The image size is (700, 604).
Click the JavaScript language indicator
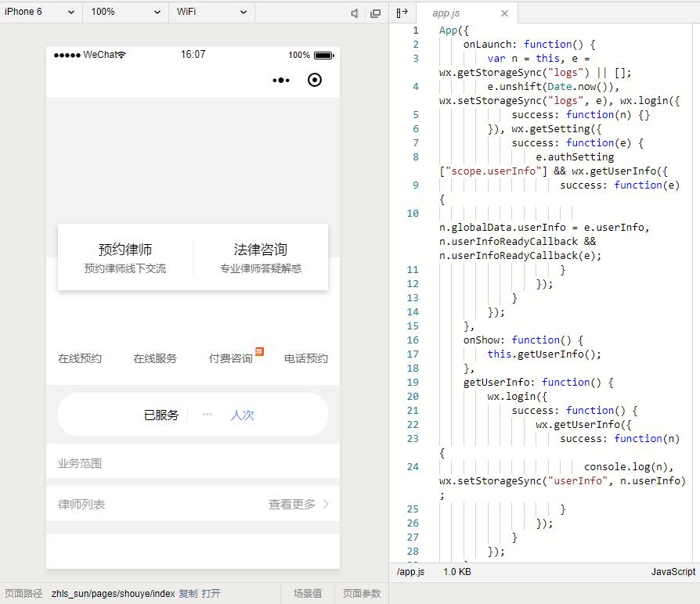(x=673, y=572)
